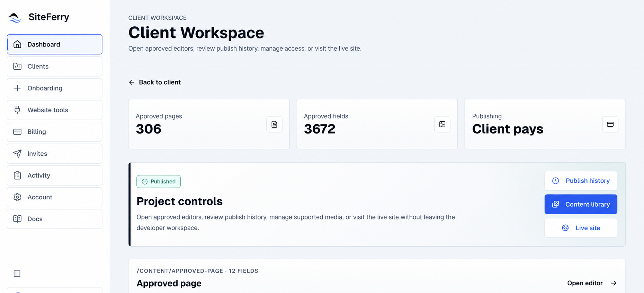Open the Publish history button
644x293 pixels.
(581, 181)
